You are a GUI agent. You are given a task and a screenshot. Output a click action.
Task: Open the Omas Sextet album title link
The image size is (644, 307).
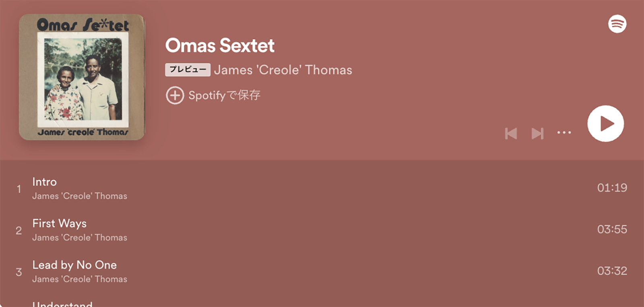(x=220, y=45)
